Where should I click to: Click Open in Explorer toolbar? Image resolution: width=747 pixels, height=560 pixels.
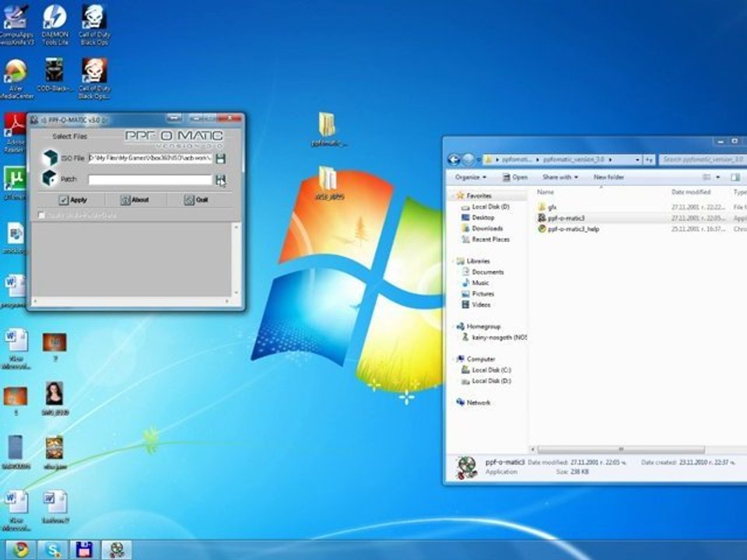pos(515,177)
